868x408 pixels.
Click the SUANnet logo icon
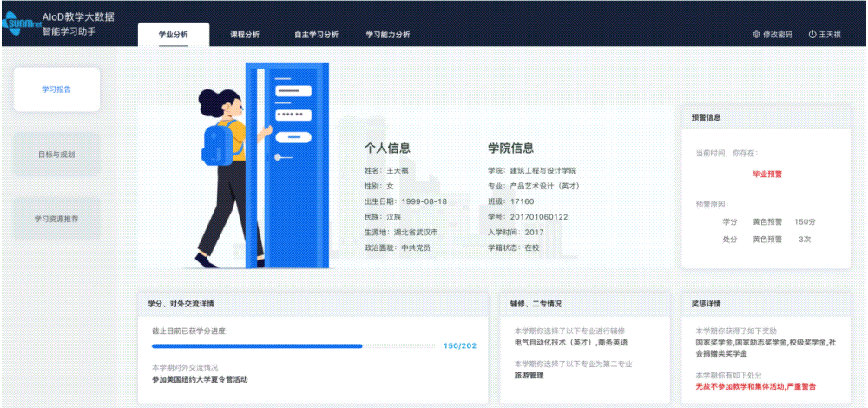point(19,22)
